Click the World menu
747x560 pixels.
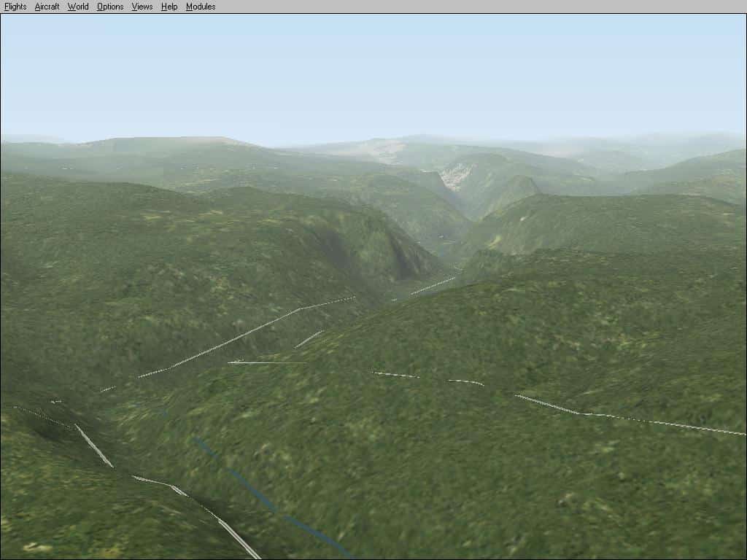pyautogui.click(x=77, y=7)
